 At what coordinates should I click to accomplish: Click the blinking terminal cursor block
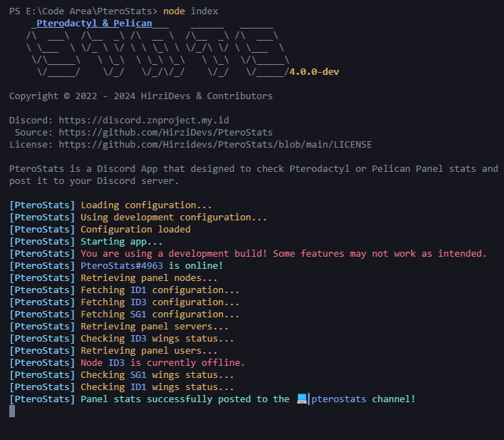[x=12, y=411]
